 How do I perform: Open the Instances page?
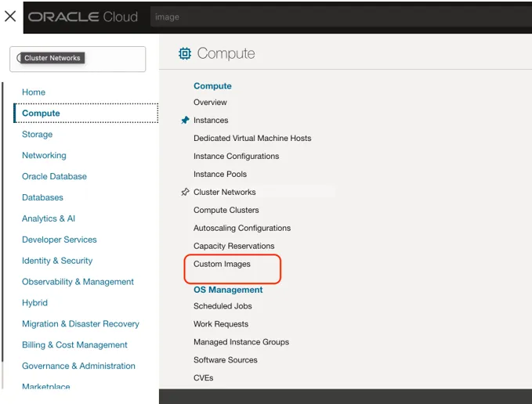click(x=211, y=120)
